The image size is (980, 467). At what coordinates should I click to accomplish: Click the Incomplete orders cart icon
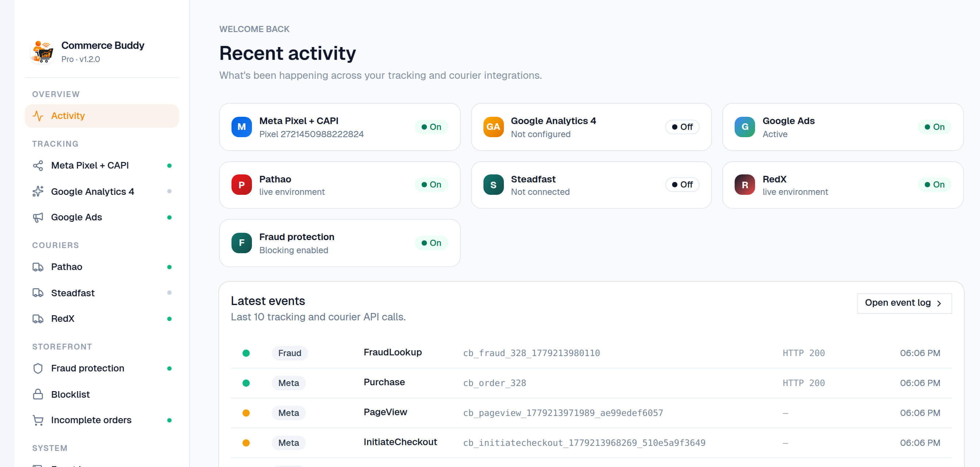tap(38, 420)
